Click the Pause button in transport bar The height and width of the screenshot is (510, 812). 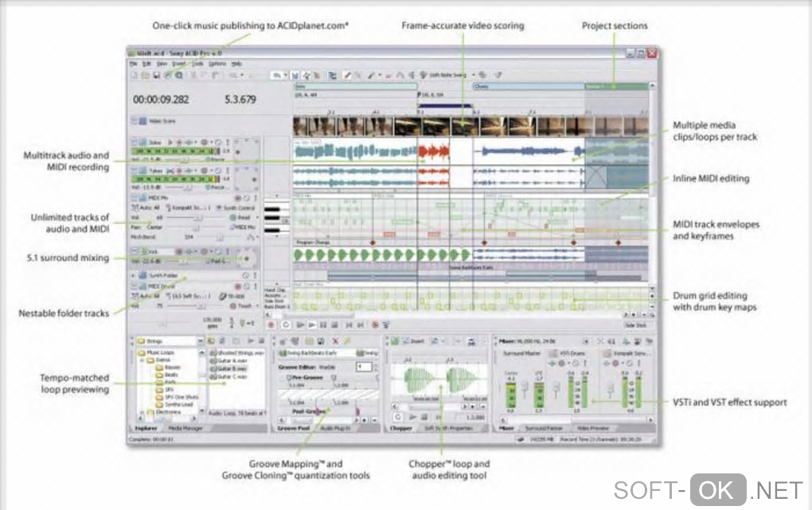pos(323,325)
